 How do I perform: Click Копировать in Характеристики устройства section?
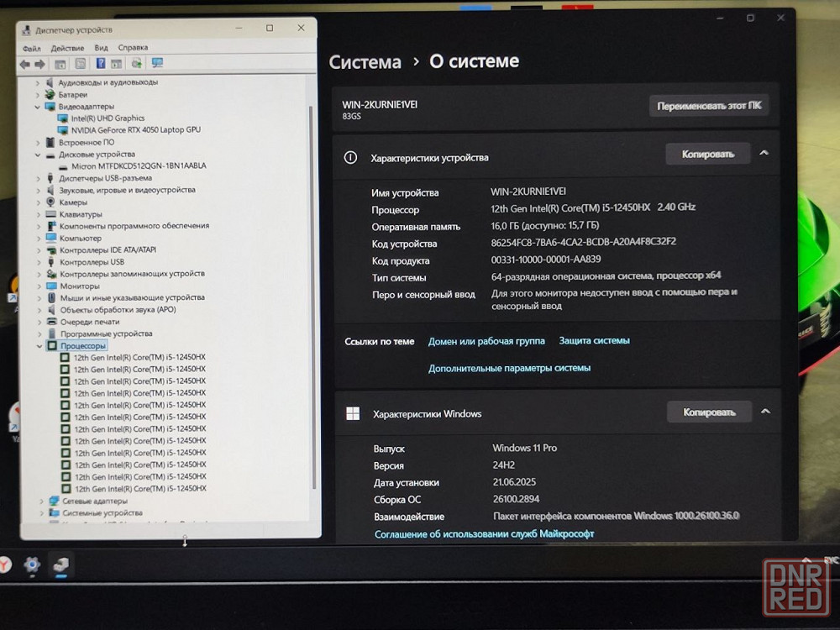707,155
